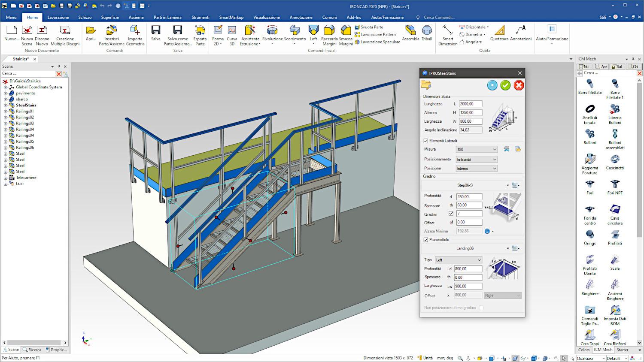644x362 pixels.
Task: Confirm stairs with green checkmark button
Action: click(505, 85)
